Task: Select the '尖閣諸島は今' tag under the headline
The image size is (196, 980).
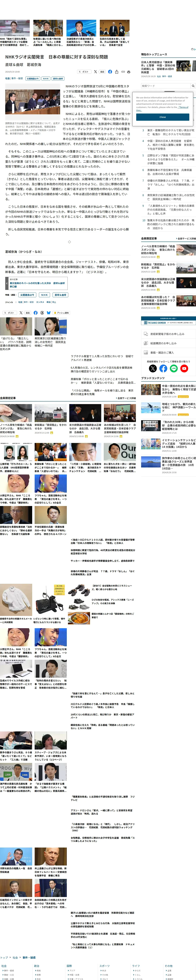Action: [33, 78]
